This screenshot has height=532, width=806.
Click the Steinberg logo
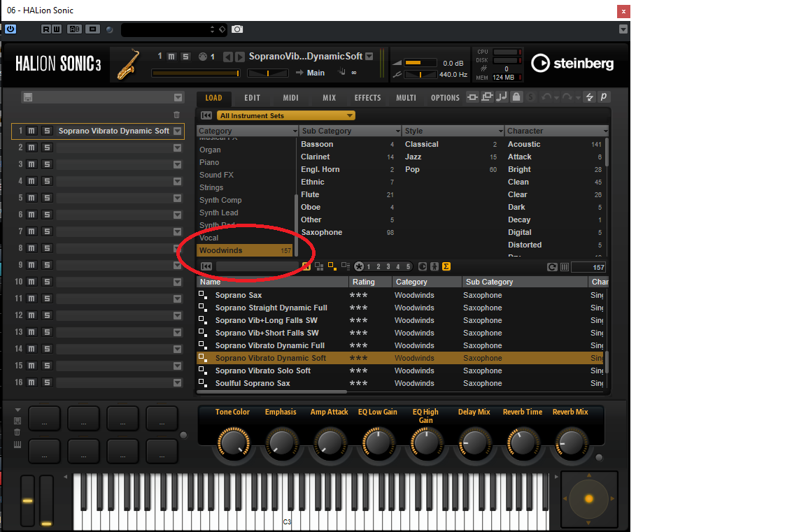(572, 63)
